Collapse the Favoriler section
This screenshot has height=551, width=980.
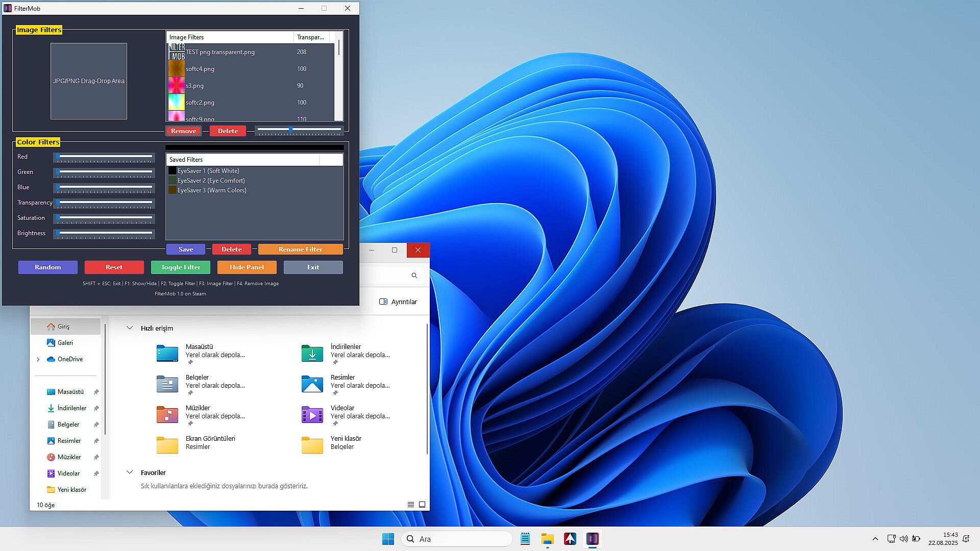click(x=130, y=472)
